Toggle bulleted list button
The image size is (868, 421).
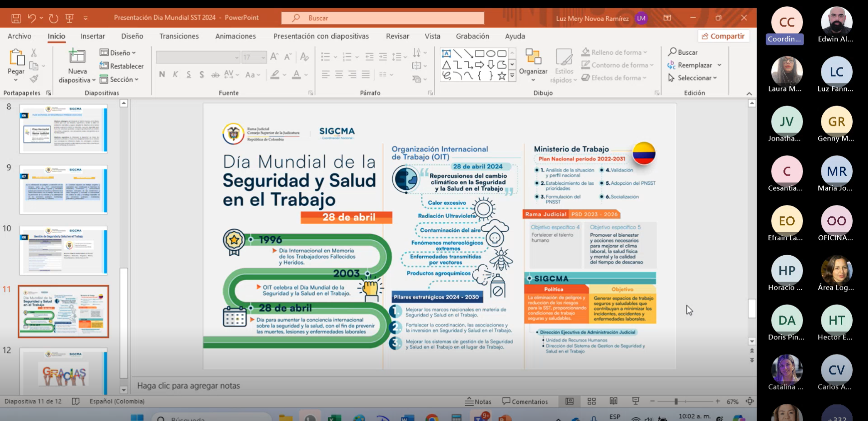tap(325, 57)
